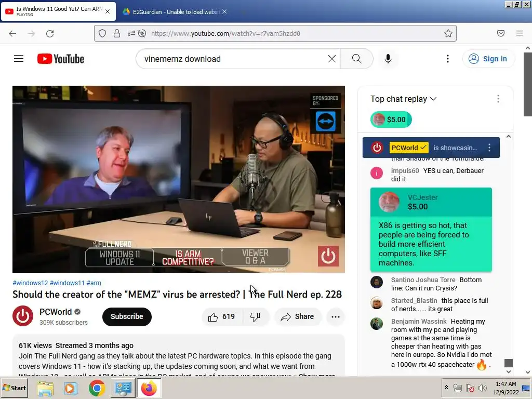532x399 pixels.
Task: Clear the search box with the X
Action: [x=332, y=59]
